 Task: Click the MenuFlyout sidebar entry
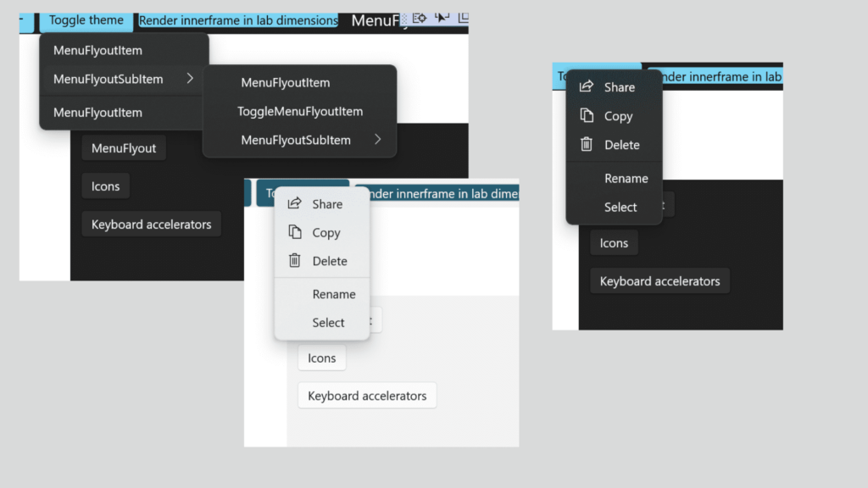(124, 147)
